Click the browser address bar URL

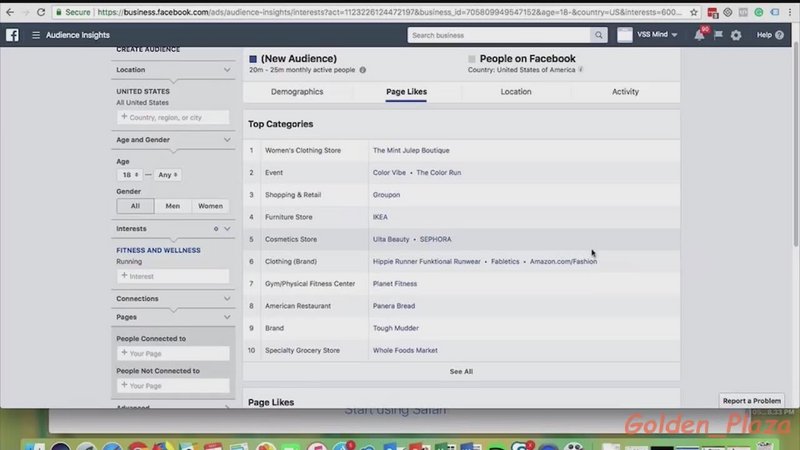(389, 12)
